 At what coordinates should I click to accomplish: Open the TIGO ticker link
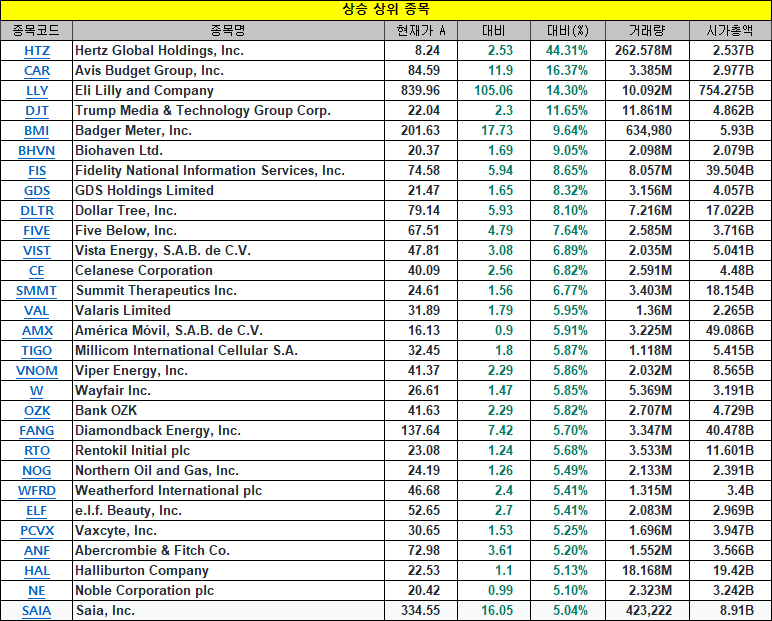[37, 351]
